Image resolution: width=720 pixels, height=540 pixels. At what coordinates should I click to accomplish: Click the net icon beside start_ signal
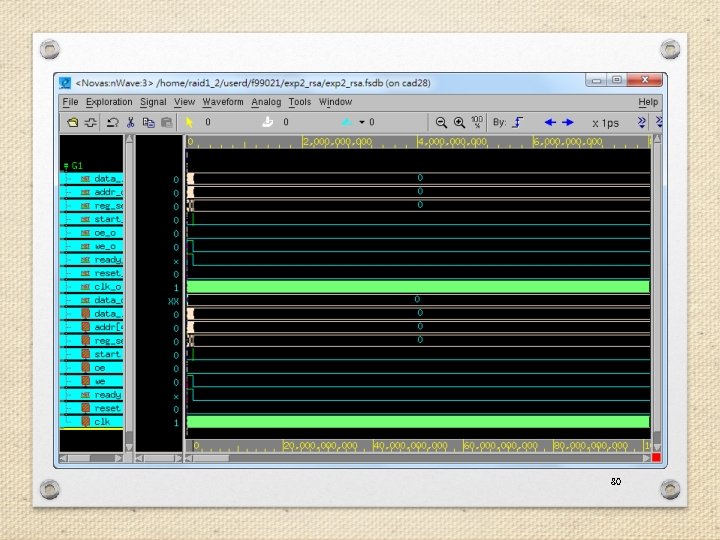pyautogui.click(x=85, y=219)
